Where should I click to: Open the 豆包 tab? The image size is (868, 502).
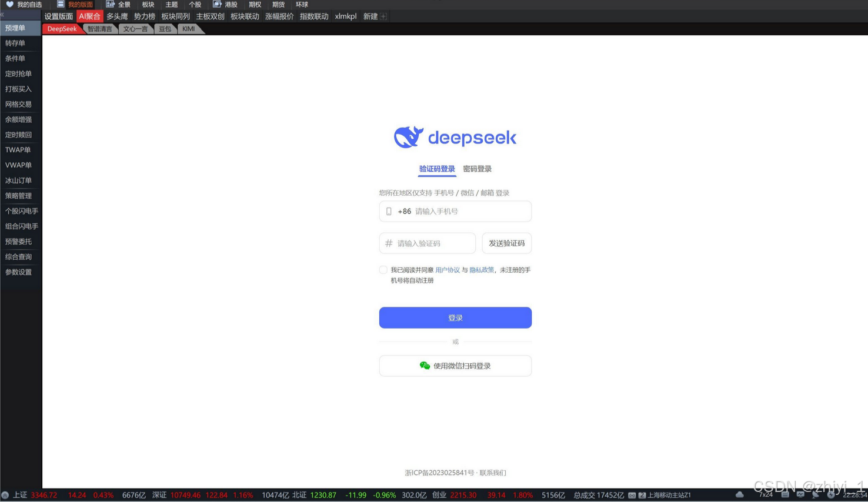click(x=165, y=29)
